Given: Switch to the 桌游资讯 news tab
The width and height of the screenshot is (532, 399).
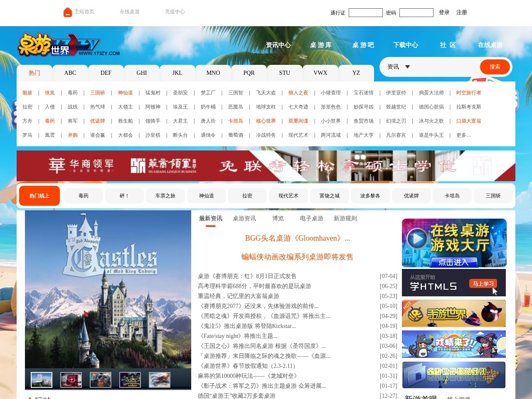Looking at the screenshot, I should point(244,219).
